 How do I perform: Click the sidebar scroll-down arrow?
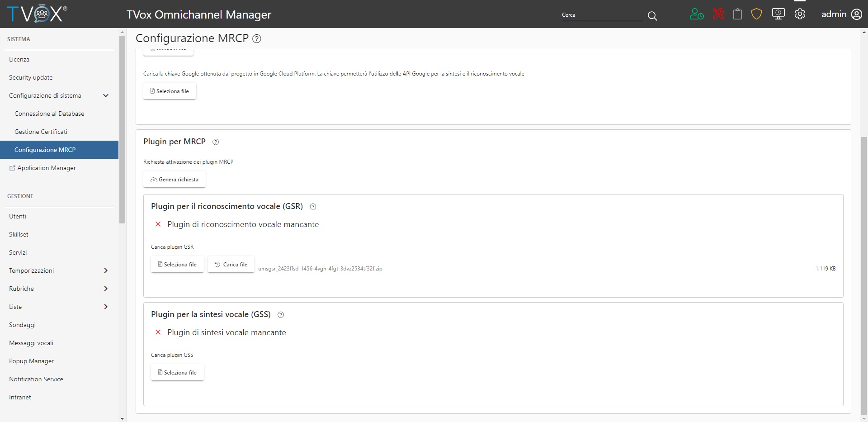(x=122, y=419)
